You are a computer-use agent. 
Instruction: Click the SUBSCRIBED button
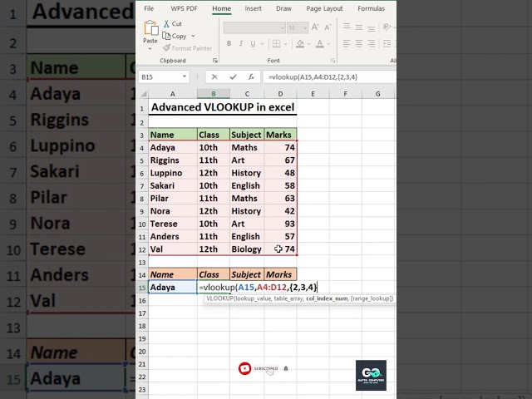[266, 368]
